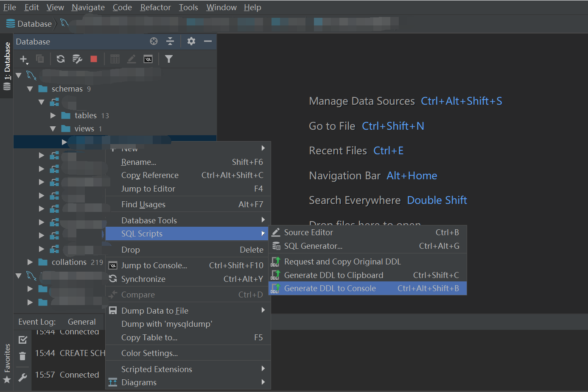Image resolution: width=588 pixels, height=392 pixels.
Task: Select Generate DDL to Console
Action: click(367, 288)
